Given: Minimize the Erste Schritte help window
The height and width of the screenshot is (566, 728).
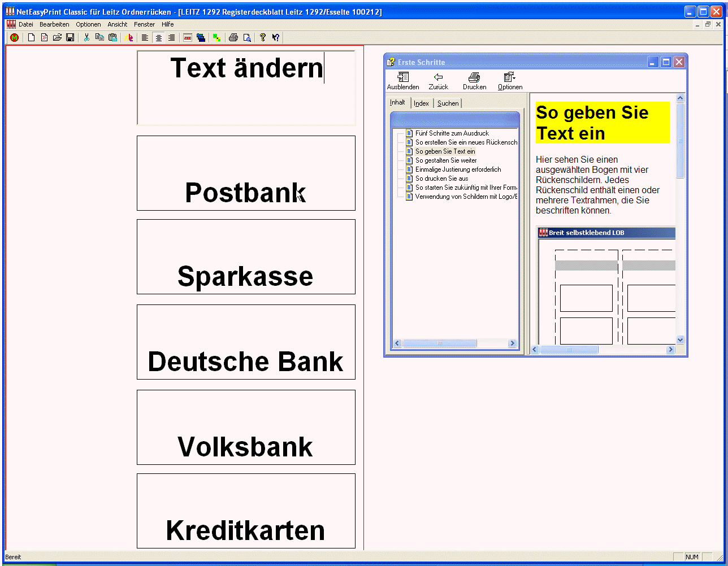Looking at the screenshot, I should [653, 62].
